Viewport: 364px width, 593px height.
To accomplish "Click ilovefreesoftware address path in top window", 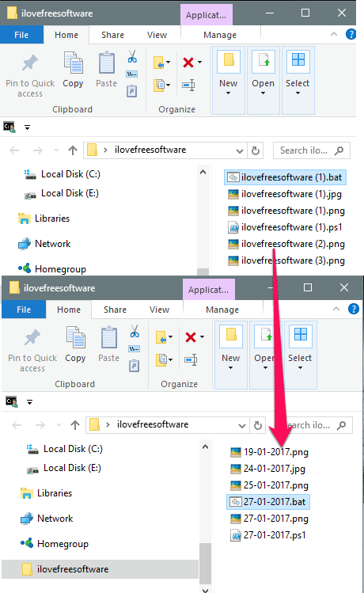I will tap(150, 150).
